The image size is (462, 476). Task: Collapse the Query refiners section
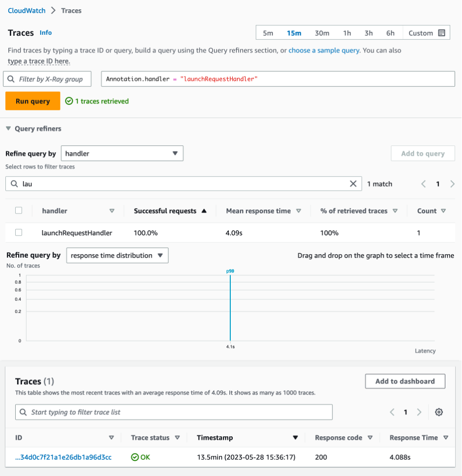8,129
